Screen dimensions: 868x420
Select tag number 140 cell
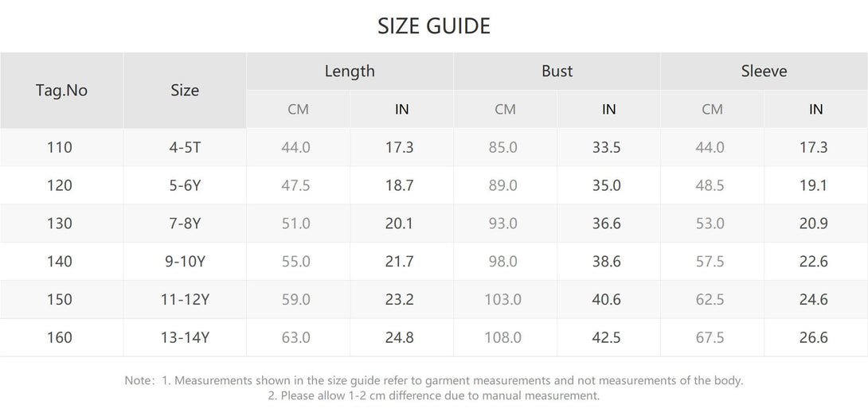[60, 262]
